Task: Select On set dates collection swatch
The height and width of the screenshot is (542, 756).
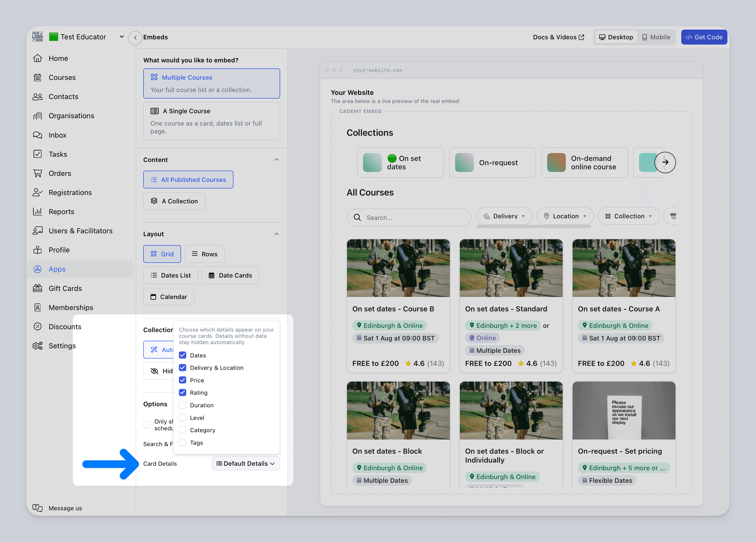Action: (372, 162)
